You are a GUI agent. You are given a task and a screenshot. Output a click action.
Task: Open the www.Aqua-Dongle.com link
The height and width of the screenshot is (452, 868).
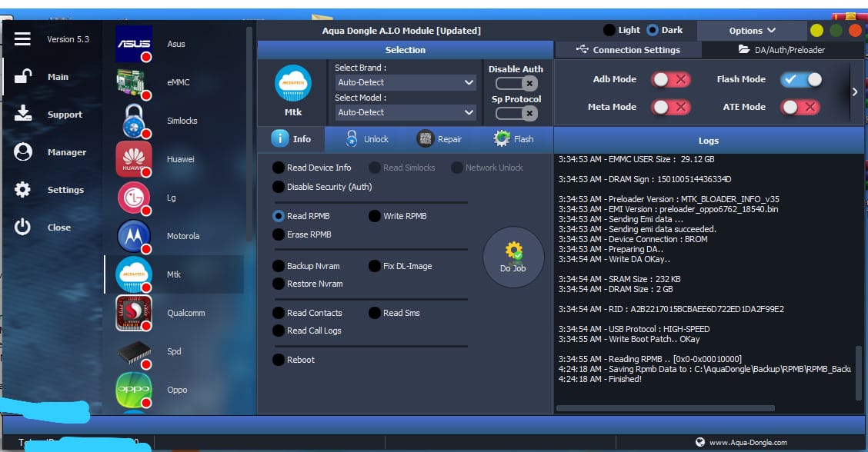click(x=748, y=443)
